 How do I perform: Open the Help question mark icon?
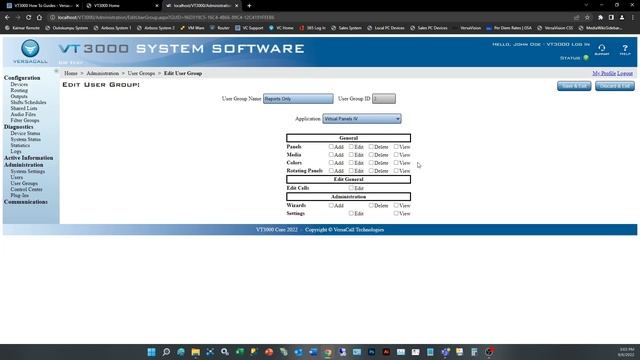[x=625, y=49]
